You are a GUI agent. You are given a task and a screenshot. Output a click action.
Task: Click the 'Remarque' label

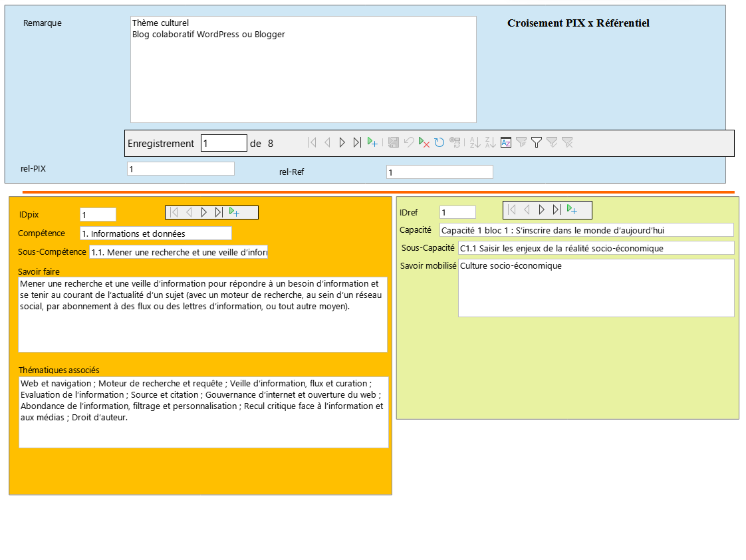[x=43, y=23]
